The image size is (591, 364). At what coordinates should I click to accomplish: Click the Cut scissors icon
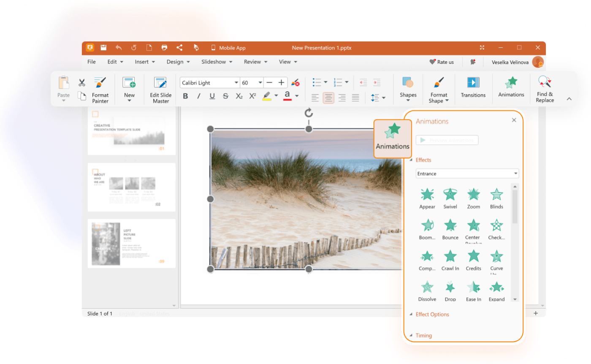[x=82, y=82]
